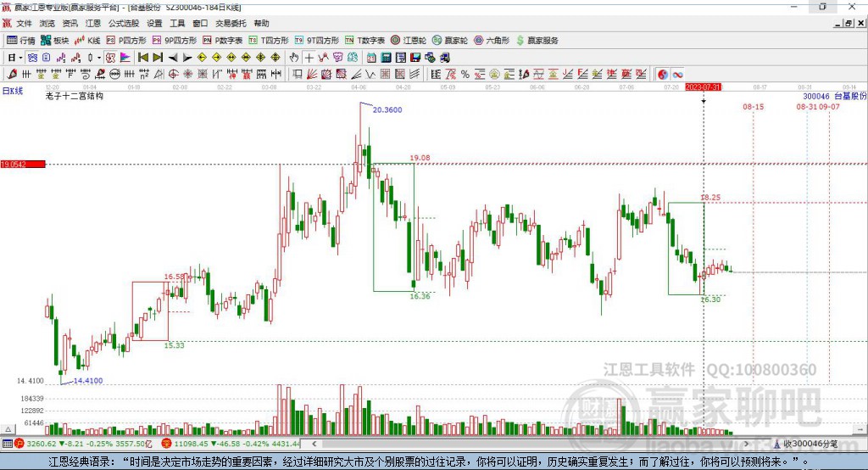This screenshot has width=868, height=470.
Task: Click the 行情 toolbar button
Action: [x=20, y=41]
